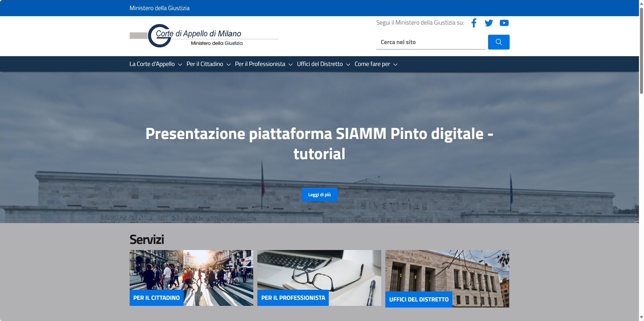This screenshot has width=644, height=321.
Task: Open the Per il Professionista dropdown
Action: pyautogui.click(x=263, y=64)
